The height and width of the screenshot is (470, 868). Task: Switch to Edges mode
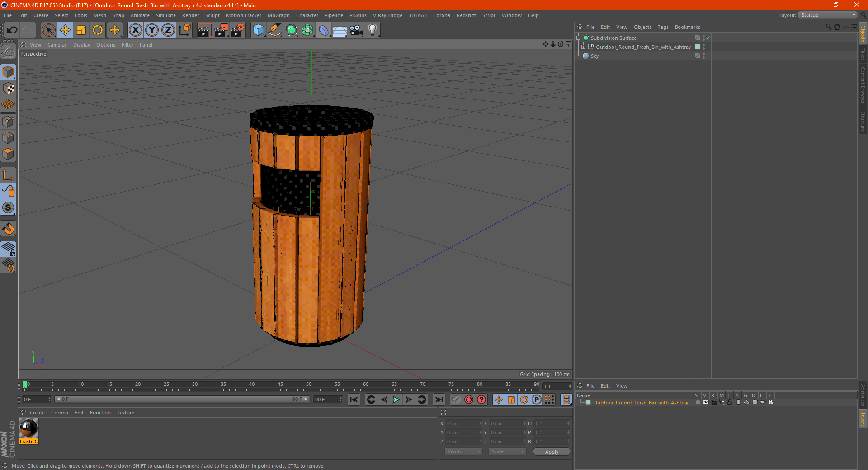8,138
